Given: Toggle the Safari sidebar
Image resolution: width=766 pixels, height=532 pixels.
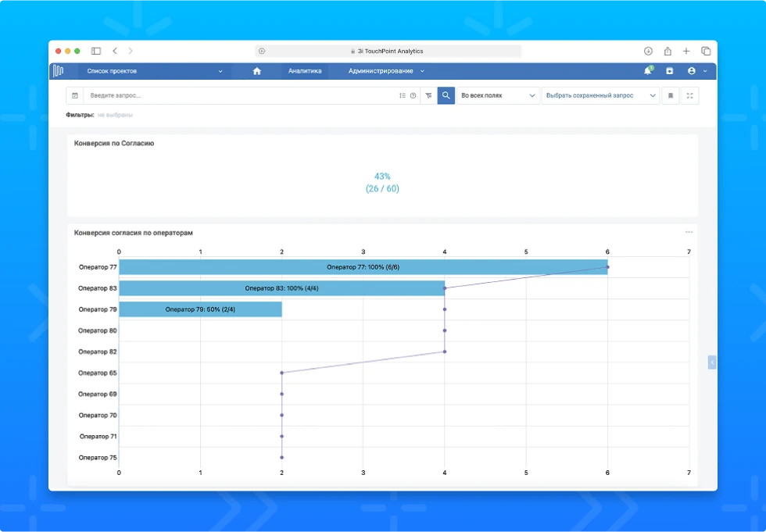Looking at the screenshot, I should pos(96,51).
